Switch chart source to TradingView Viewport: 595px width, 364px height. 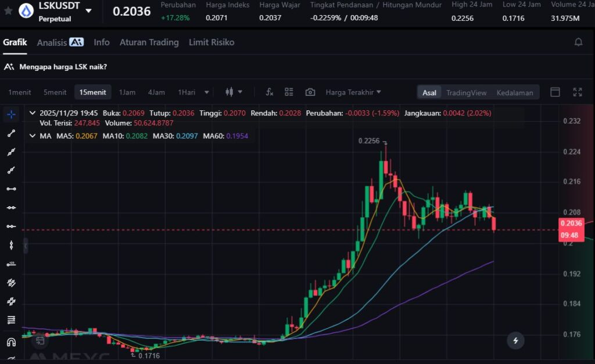(466, 93)
